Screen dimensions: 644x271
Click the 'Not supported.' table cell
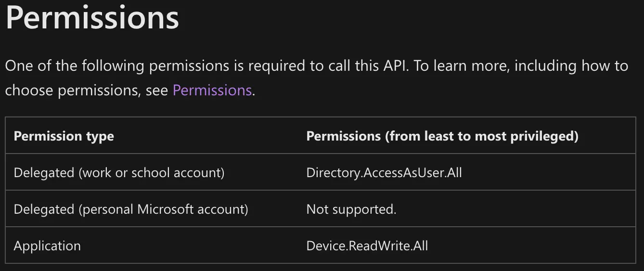click(x=351, y=209)
